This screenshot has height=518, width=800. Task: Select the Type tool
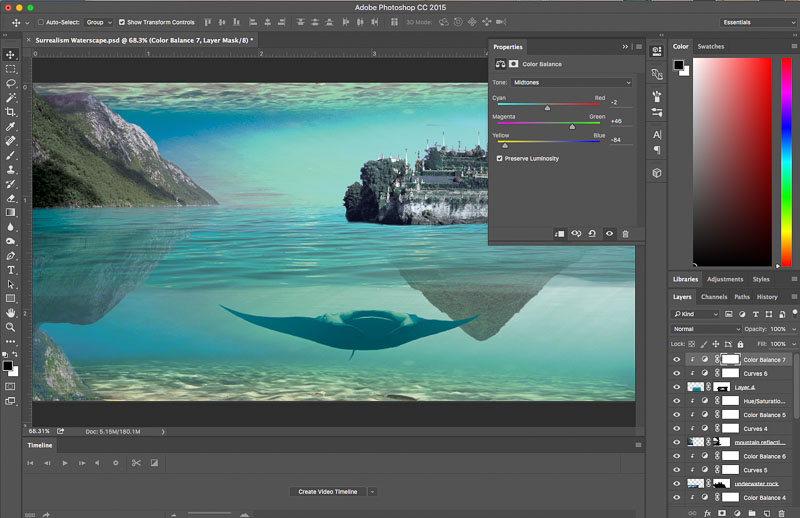pyautogui.click(x=10, y=270)
